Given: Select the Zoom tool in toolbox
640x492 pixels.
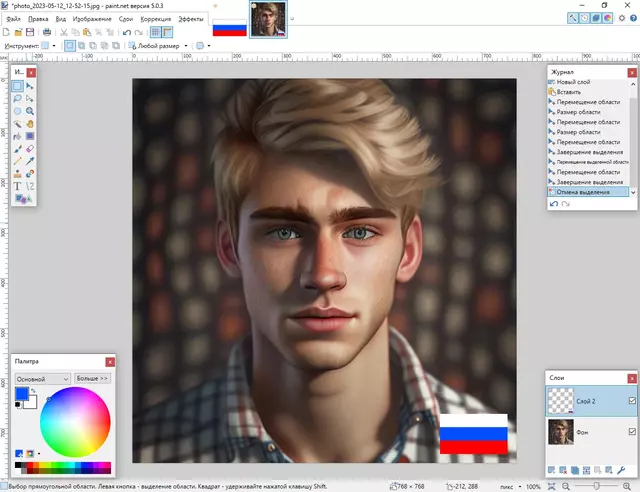Looking at the screenshot, I should pos(30,111).
